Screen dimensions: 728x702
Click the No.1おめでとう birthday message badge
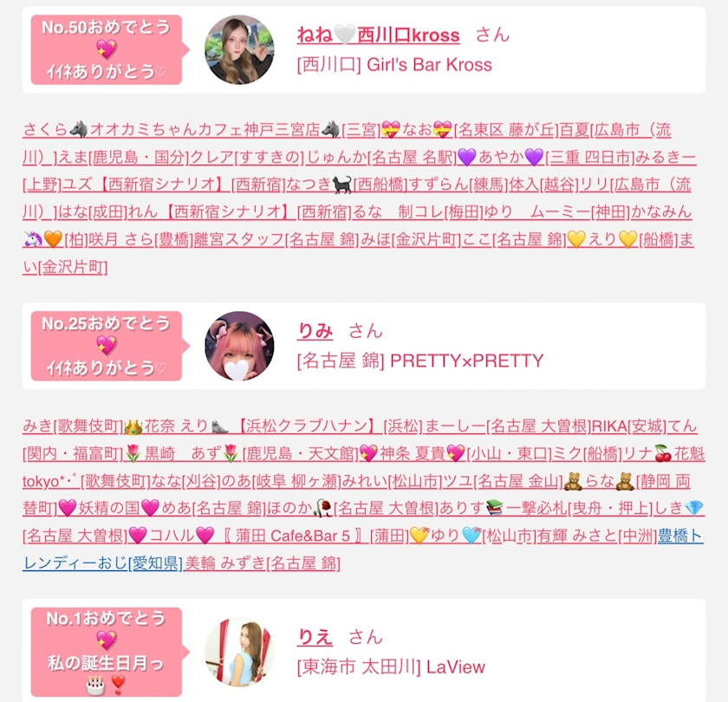tap(107, 652)
